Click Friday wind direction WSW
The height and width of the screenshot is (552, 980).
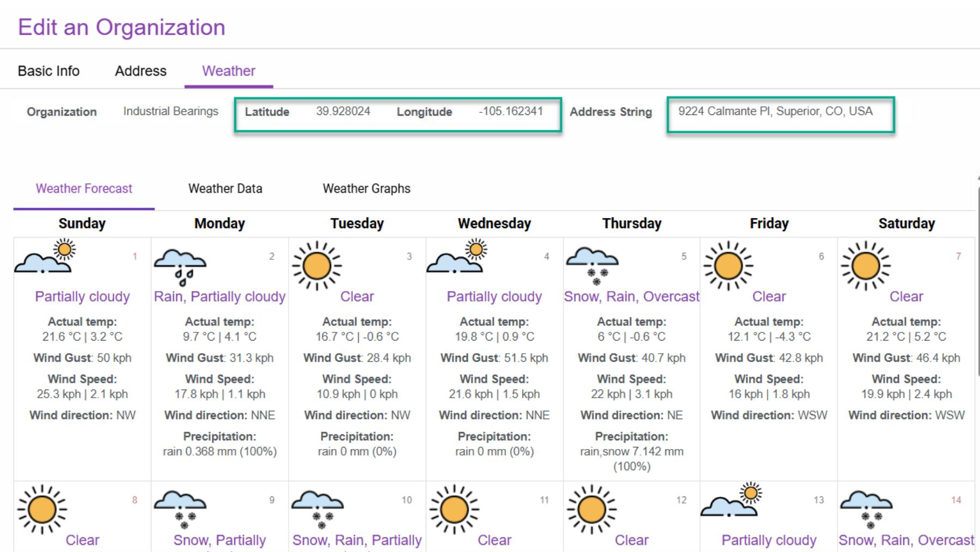pyautogui.click(x=769, y=415)
